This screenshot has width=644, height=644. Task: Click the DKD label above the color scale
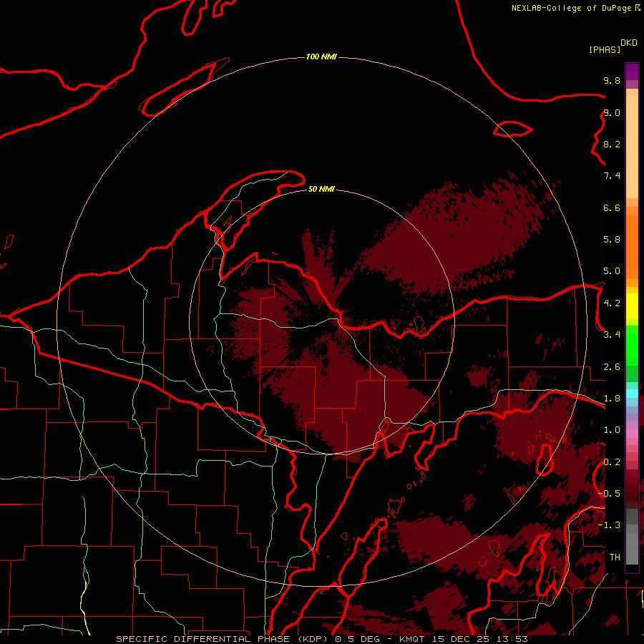coord(629,43)
